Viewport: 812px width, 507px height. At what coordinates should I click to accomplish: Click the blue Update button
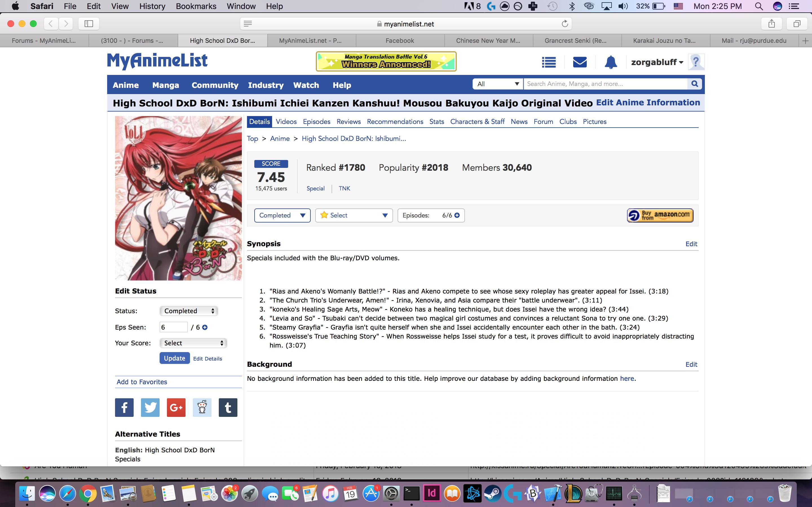tap(175, 358)
